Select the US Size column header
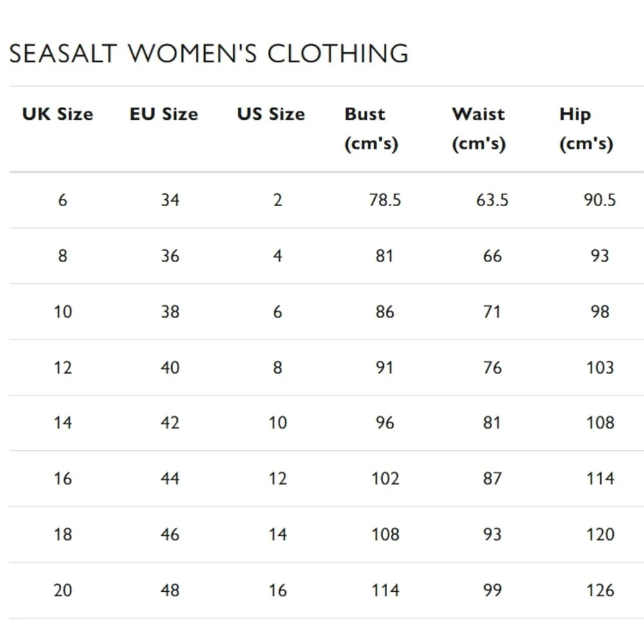Screen dimensions: 644x644 (x=271, y=114)
